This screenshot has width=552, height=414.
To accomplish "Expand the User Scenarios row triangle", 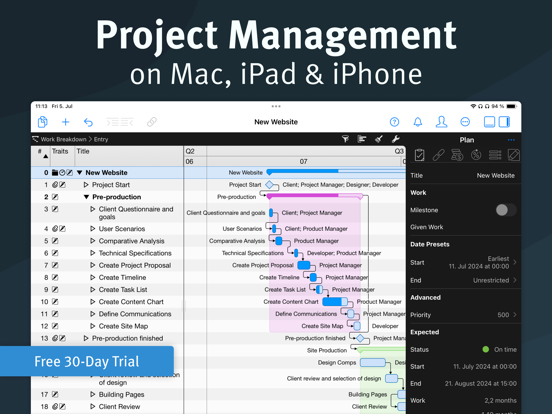I will coord(93,229).
